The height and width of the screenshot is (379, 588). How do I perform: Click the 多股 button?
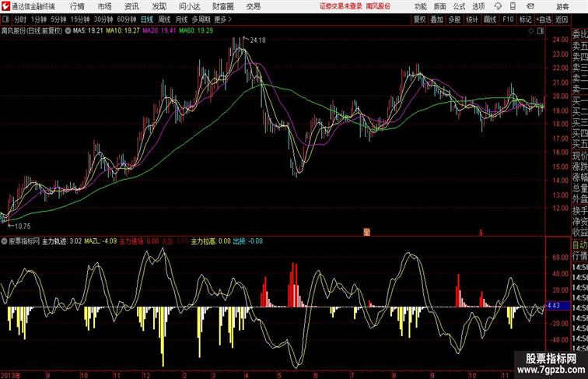[454, 19]
